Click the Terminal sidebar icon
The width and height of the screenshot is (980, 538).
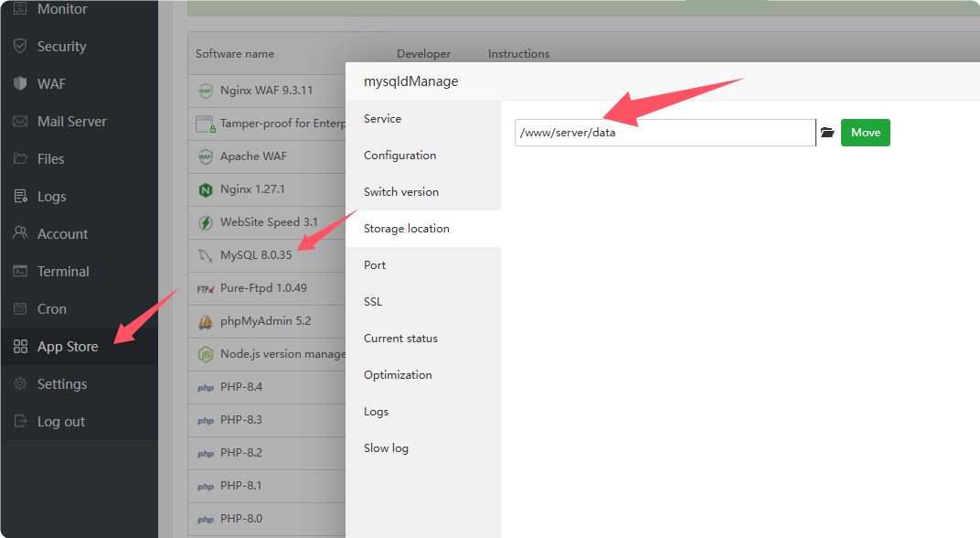pyautogui.click(x=20, y=271)
